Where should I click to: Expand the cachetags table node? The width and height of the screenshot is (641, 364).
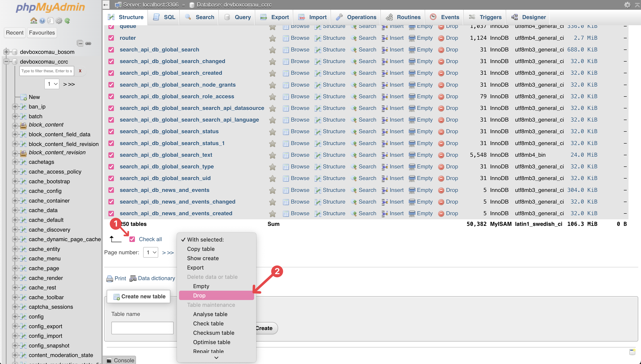click(15, 162)
